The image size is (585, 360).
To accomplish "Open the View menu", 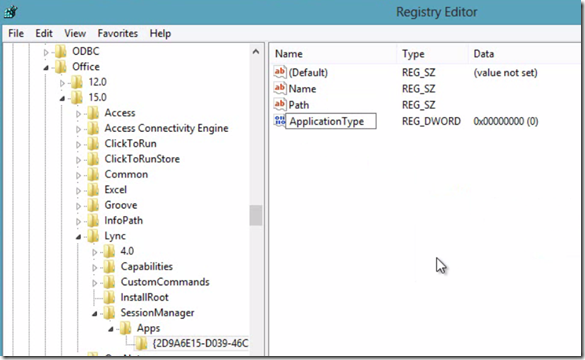I will click(75, 34).
